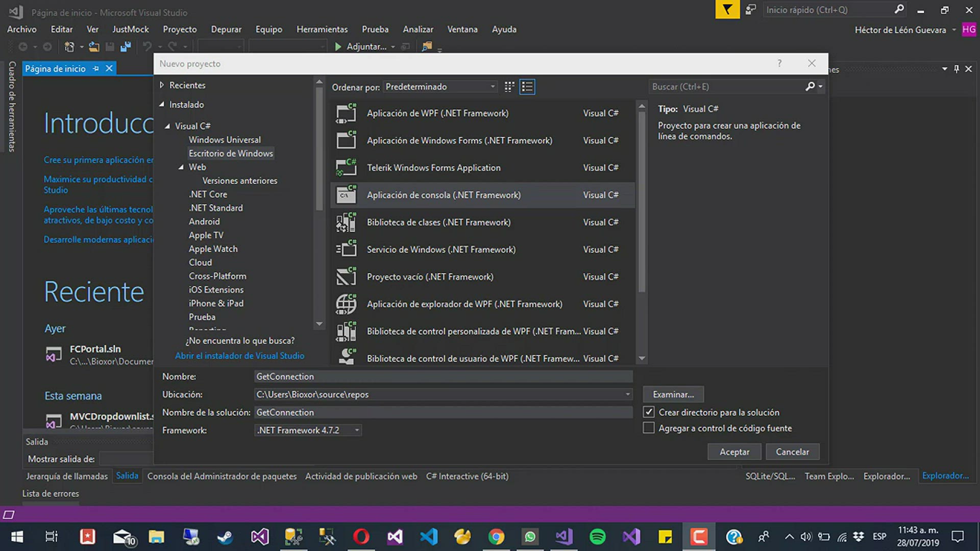
Task: Toggle Crear directorio para la solución checkbox
Action: coord(649,412)
